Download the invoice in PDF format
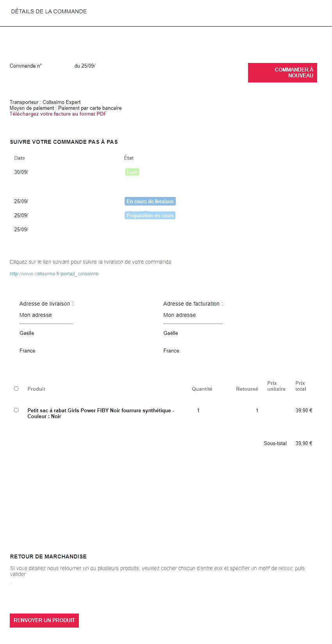The image size is (332, 644). pos(58,114)
